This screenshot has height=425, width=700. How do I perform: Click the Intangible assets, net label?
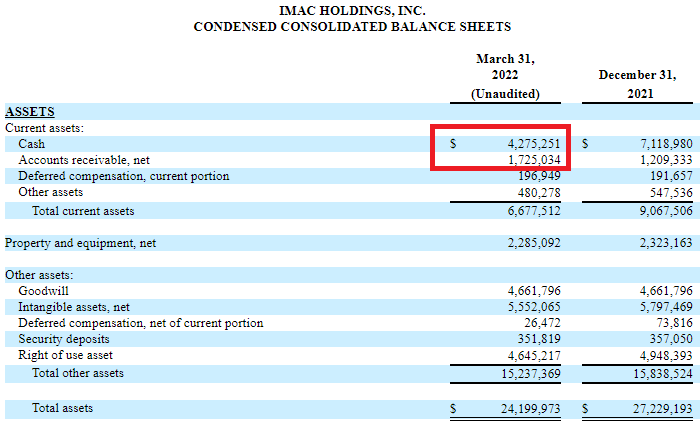(x=74, y=307)
